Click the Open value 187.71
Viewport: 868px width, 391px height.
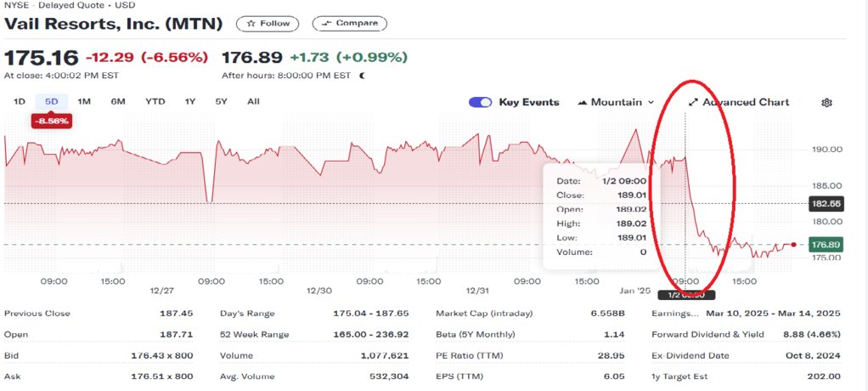tap(177, 335)
